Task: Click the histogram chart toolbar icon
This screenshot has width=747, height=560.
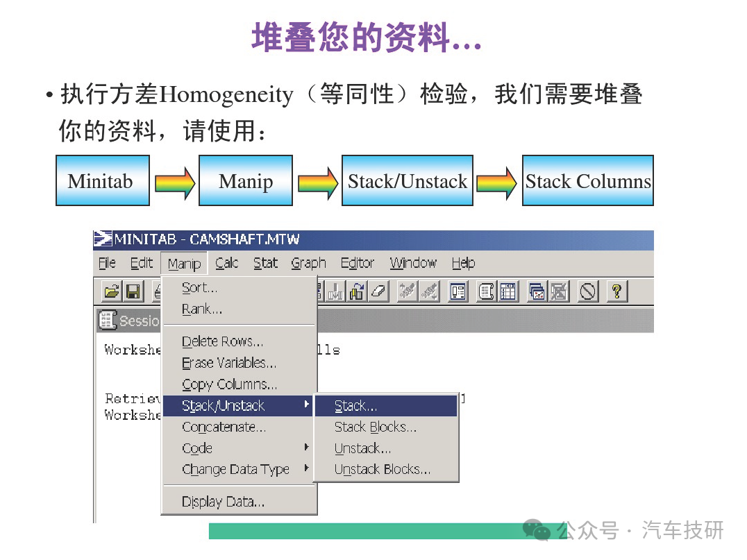Action: (x=335, y=291)
